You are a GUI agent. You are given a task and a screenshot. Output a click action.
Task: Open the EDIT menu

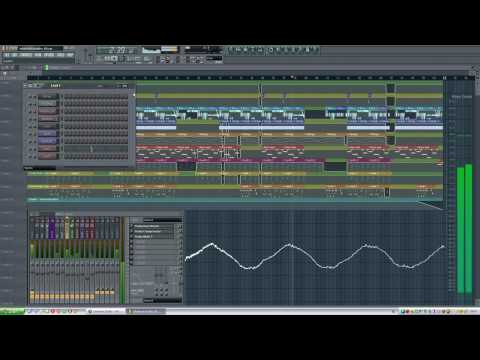click(15, 55)
